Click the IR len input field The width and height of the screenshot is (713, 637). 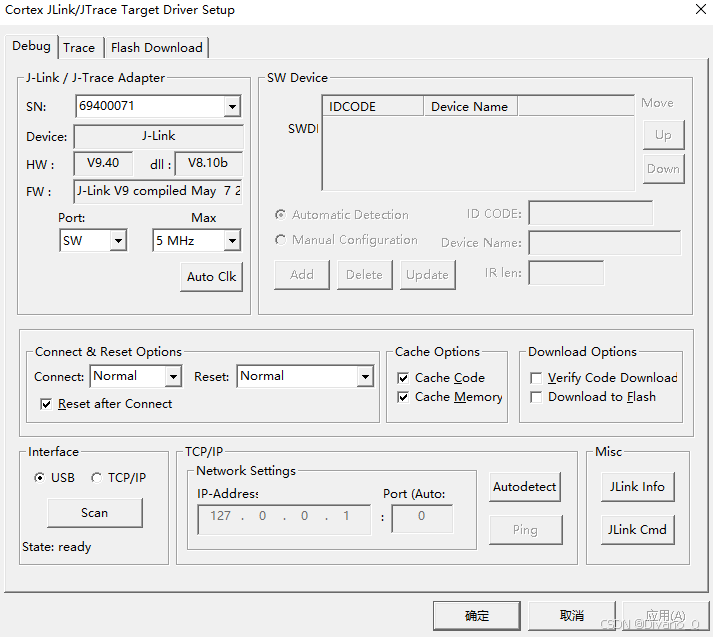click(566, 273)
